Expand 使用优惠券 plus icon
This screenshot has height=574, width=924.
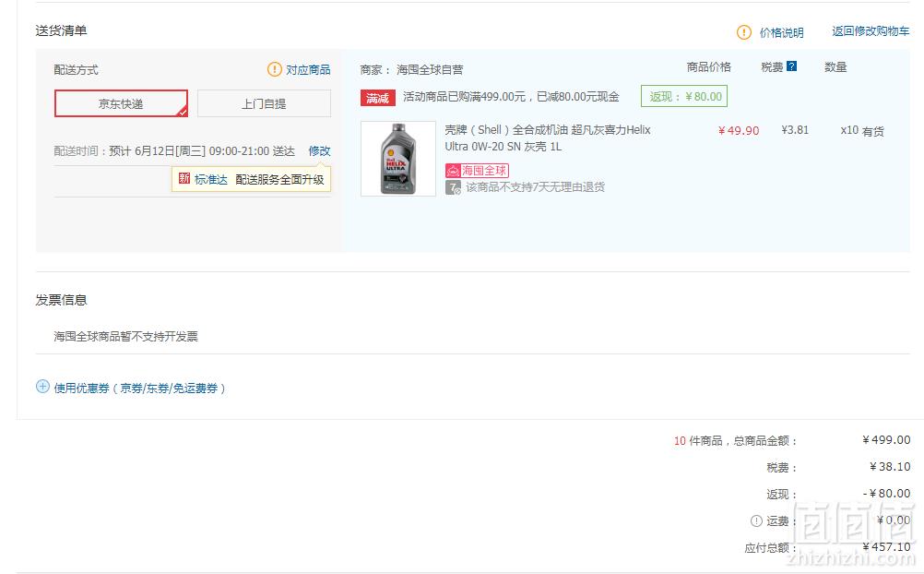(42, 387)
